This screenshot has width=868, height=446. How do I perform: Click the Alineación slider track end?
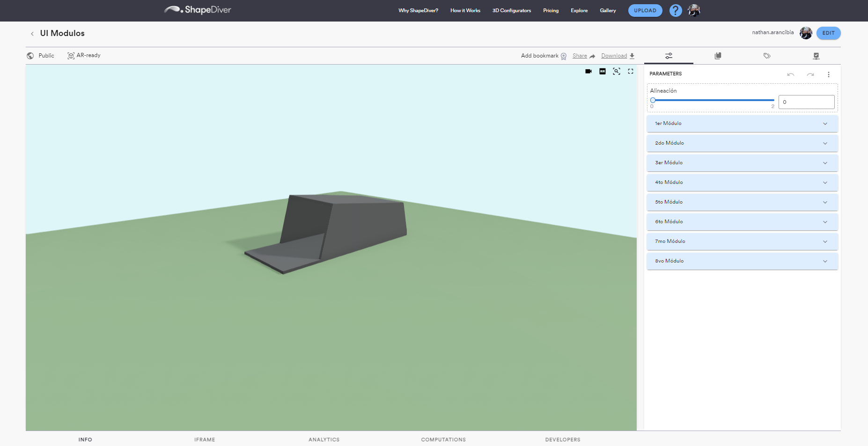[x=773, y=100]
